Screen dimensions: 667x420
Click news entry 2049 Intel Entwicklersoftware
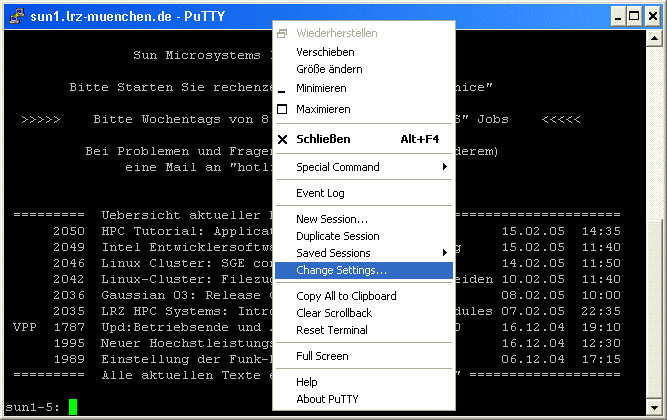click(x=162, y=247)
